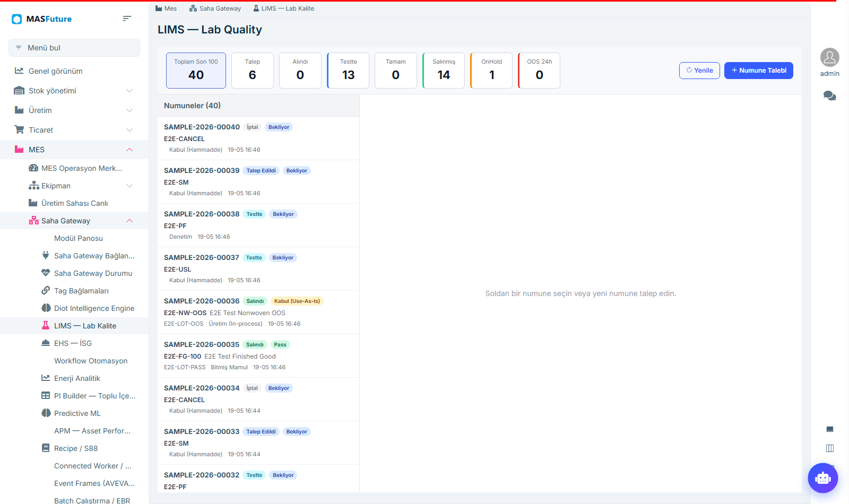
Task: Expand the Stok yönetimi chevron
Action: point(129,91)
